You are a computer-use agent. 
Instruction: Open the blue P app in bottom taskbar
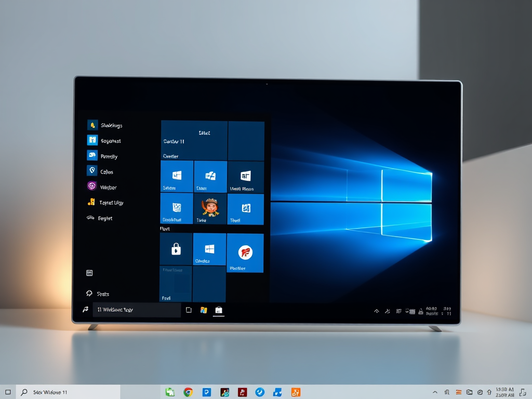(207, 392)
